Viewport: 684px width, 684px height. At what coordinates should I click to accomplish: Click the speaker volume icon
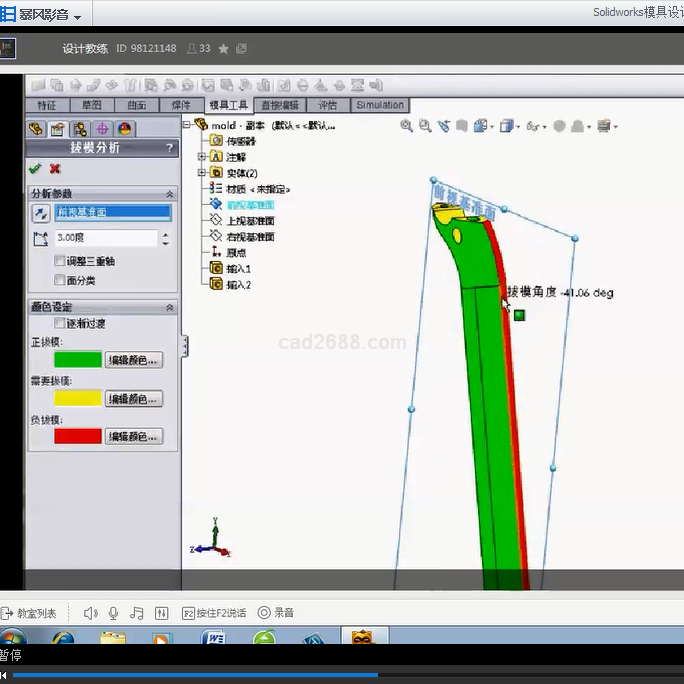[90, 613]
